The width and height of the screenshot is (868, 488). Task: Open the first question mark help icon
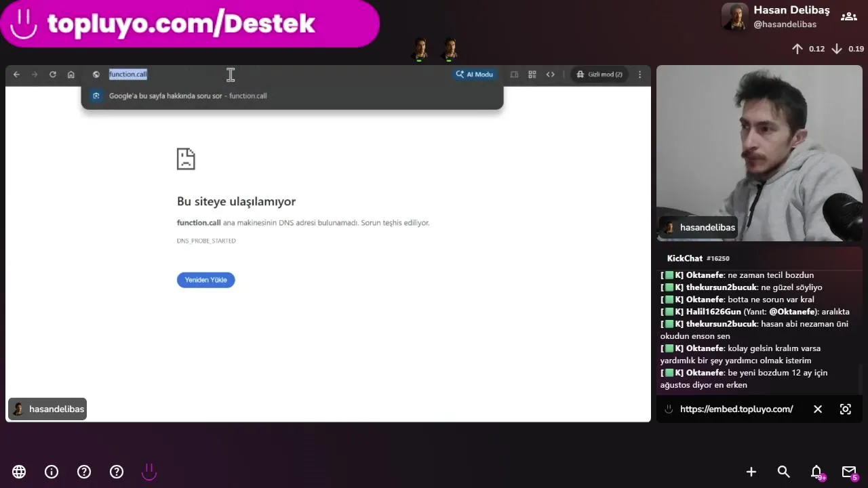[84, 472]
